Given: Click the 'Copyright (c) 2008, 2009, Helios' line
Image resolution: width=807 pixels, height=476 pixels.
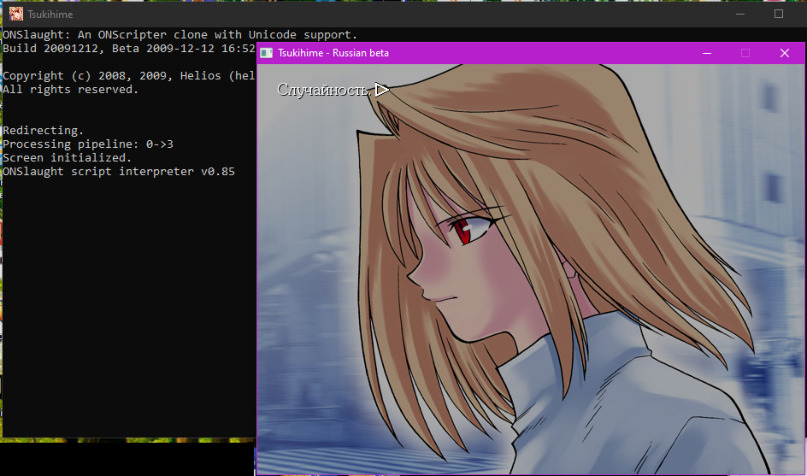Looking at the screenshot, I should coord(129,76).
